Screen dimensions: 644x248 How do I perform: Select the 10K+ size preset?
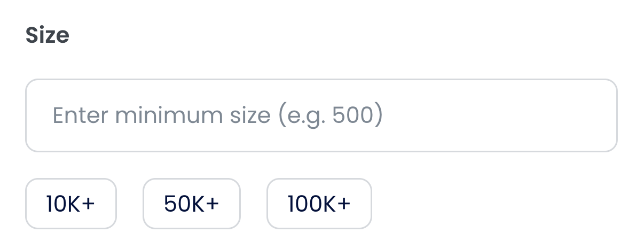(70, 204)
